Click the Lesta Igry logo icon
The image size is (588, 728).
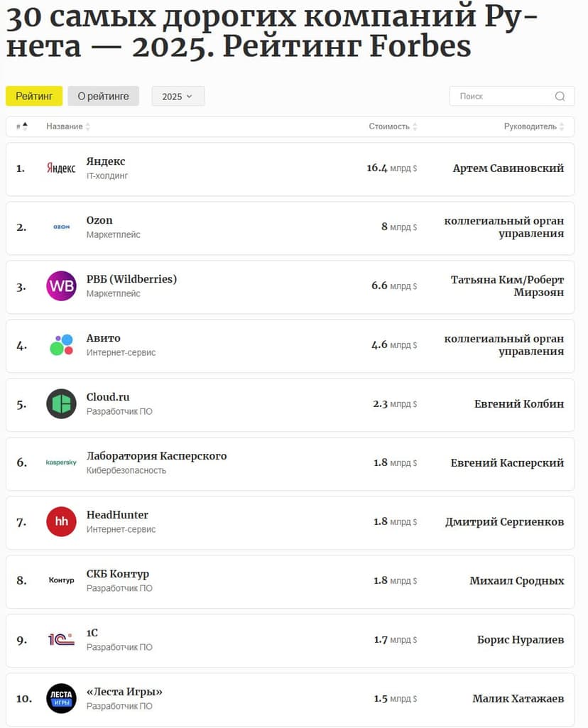[x=61, y=699]
